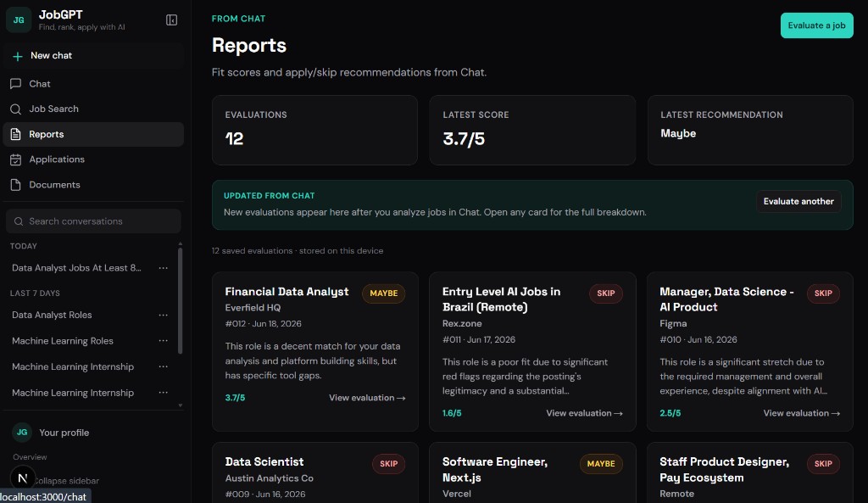Screen dimensions: 868x503
Task: Open second Machine Learning Internship conversation
Action: (73, 393)
